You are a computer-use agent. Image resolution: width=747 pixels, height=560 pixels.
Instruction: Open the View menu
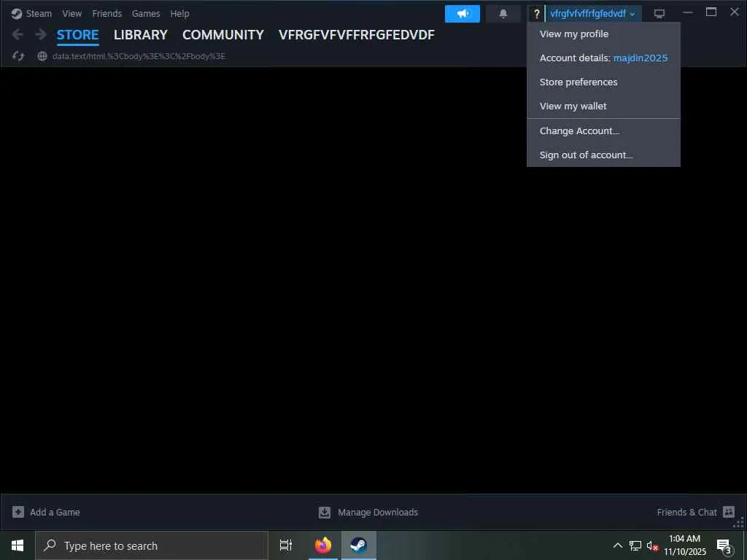(72, 14)
